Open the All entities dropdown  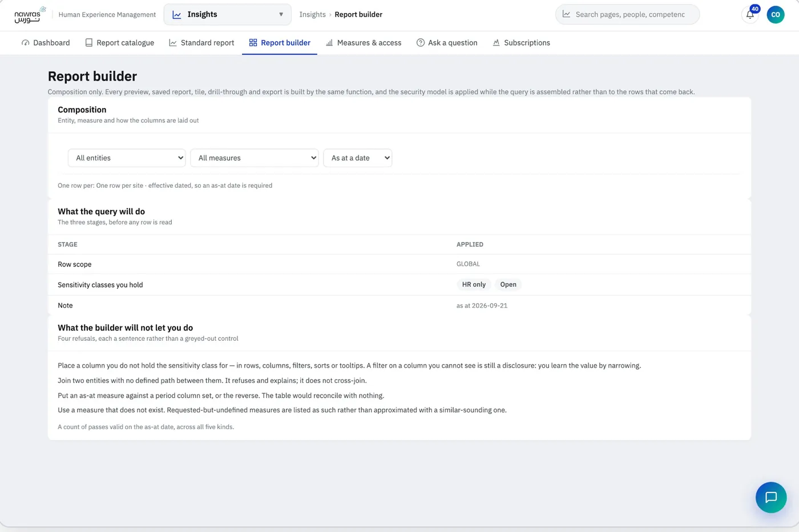pos(127,158)
